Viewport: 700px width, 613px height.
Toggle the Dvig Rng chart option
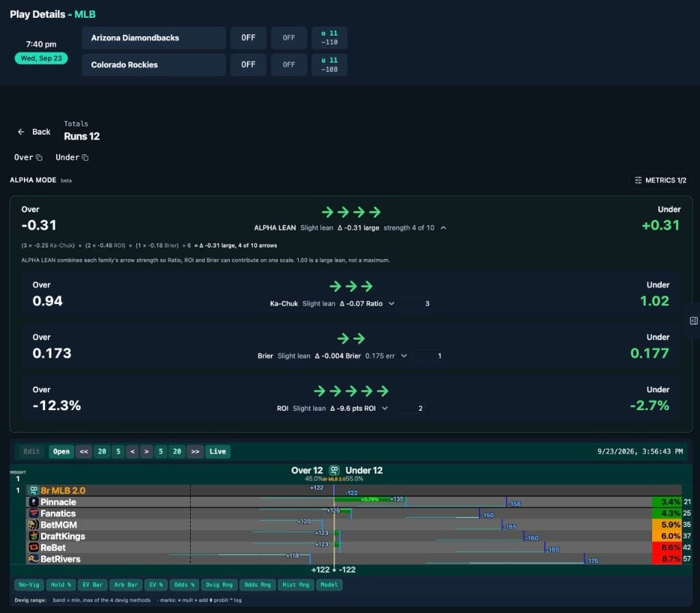click(x=219, y=585)
